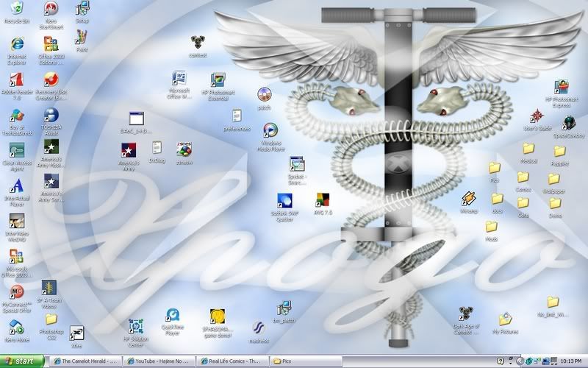The width and height of the screenshot is (588, 368).
Task: Click the question mark tray icon
Action: pos(501,361)
